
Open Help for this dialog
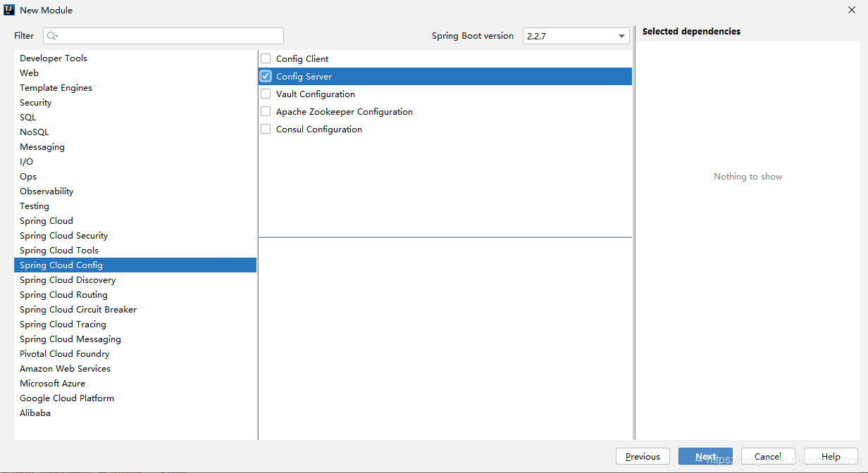[831, 456]
